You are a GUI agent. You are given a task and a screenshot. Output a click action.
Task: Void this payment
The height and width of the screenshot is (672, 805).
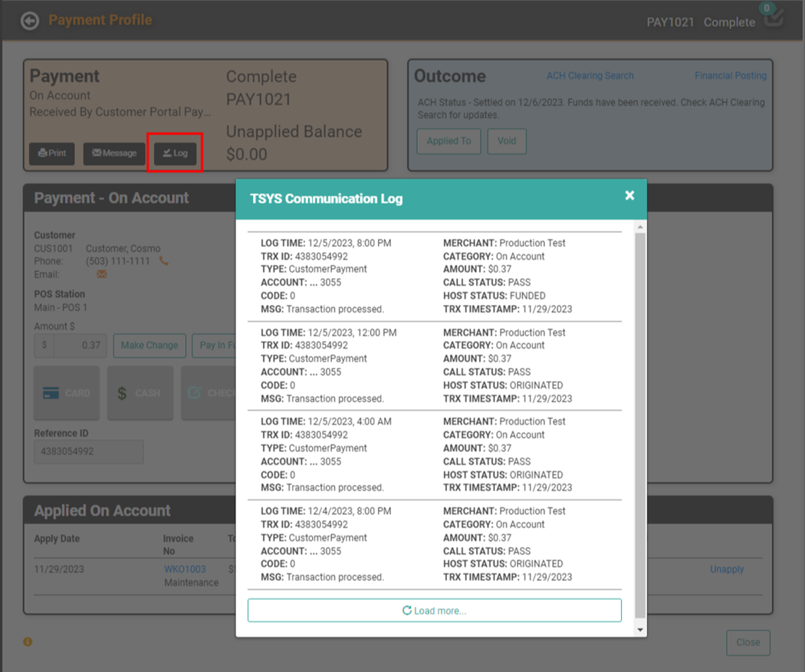click(x=507, y=141)
